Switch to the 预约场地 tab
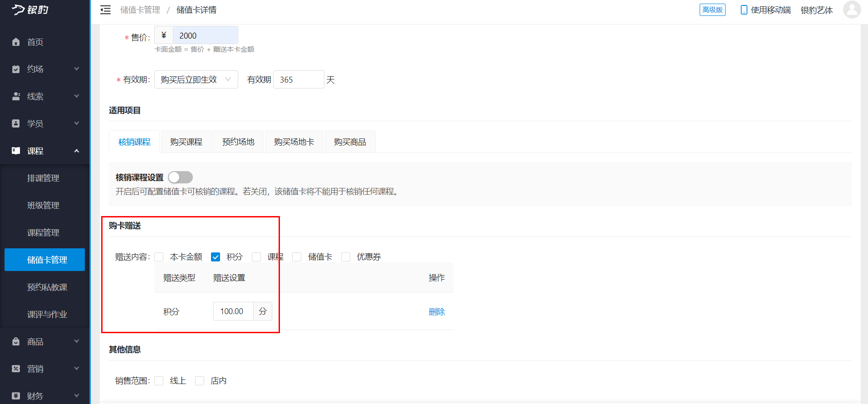 coord(238,142)
